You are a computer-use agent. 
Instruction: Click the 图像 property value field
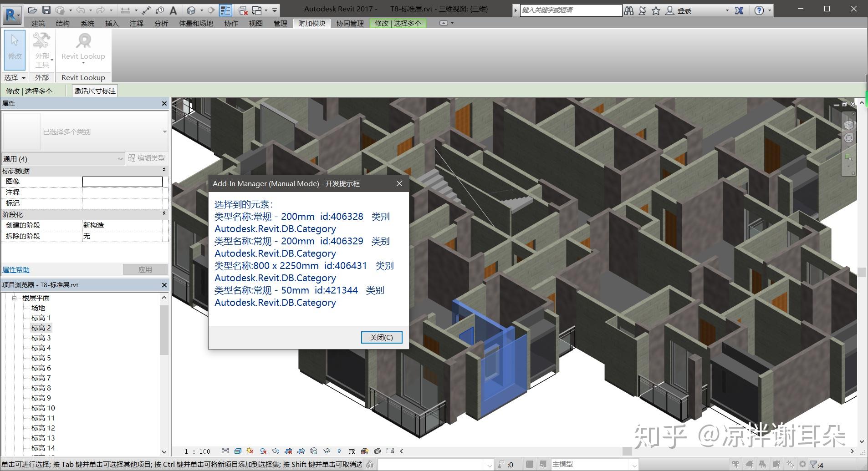tap(122, 182)
